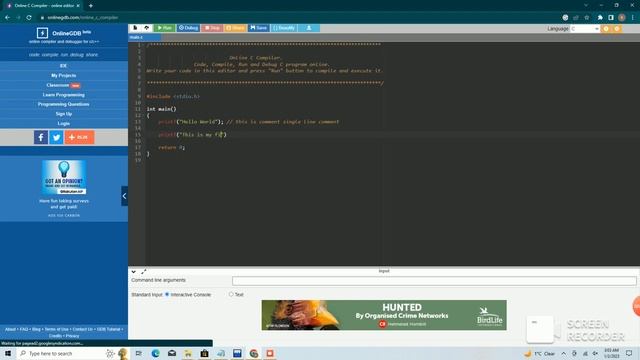Click the Facebook share icon

pos(41,137)
